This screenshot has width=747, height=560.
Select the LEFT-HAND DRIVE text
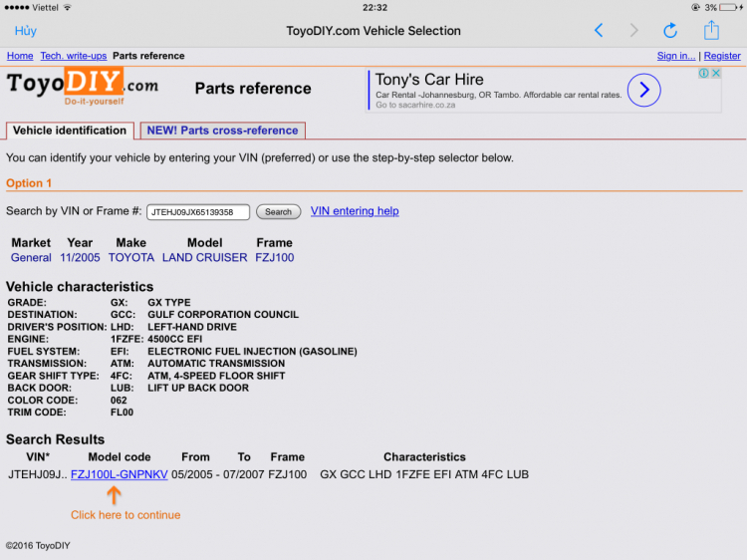[192, 327]
